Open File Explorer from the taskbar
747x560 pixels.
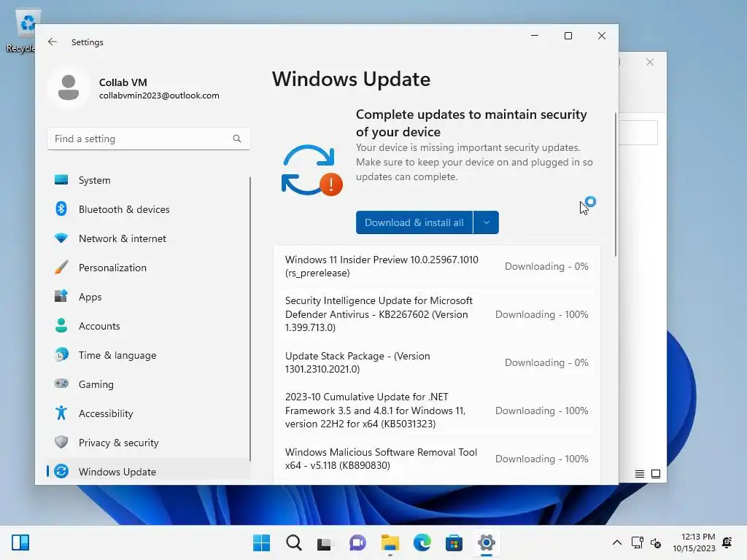(390, 542)
